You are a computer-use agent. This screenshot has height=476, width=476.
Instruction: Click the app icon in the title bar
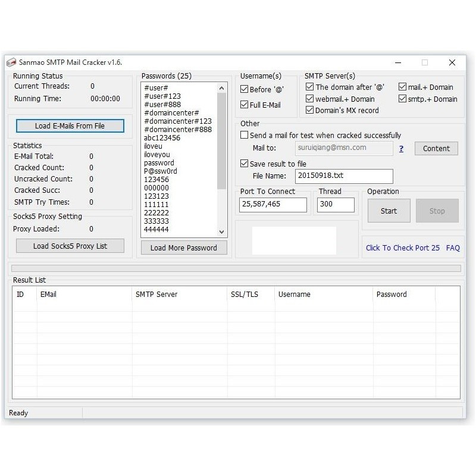pyautogui.click(x=11, y=62)
